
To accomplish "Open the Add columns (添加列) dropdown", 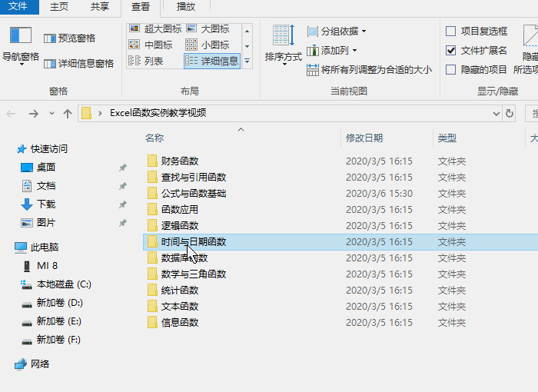I will 332,51.
